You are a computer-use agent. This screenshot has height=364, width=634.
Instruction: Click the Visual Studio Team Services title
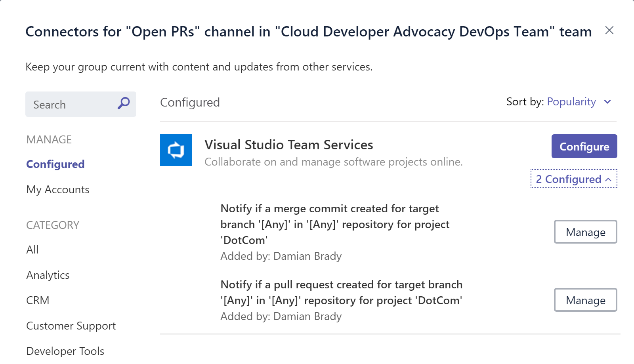point(289,145)
